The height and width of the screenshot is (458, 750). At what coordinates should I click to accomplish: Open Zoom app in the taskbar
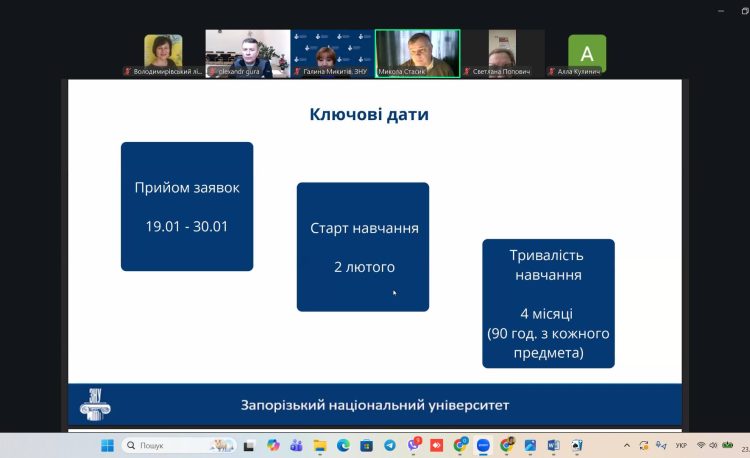tap(483, 445)
